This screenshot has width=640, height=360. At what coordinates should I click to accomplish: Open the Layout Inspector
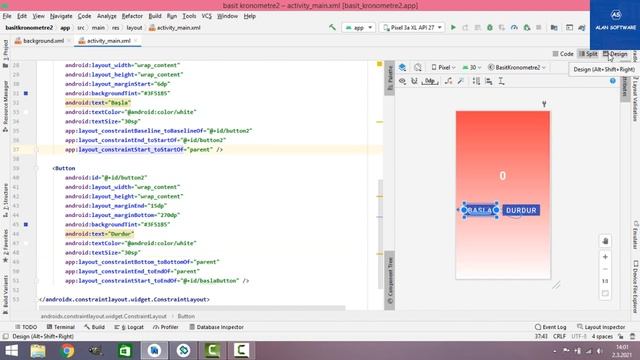click(x=601, y=327)
